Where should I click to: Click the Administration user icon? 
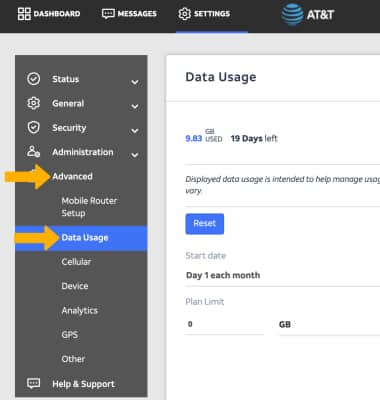tap(33, 152)
